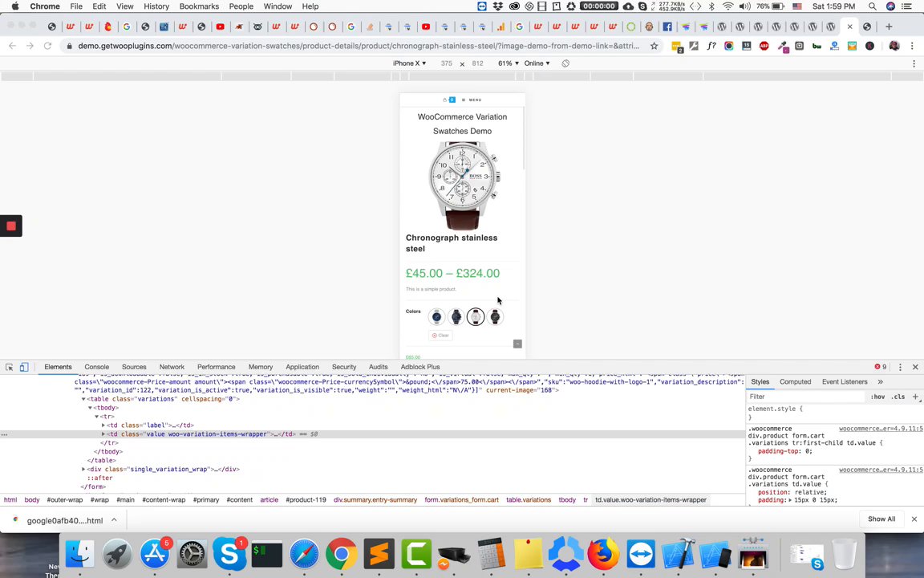
Task: Toggle the .cls class editor button
Action: click(x=898, y=397)
